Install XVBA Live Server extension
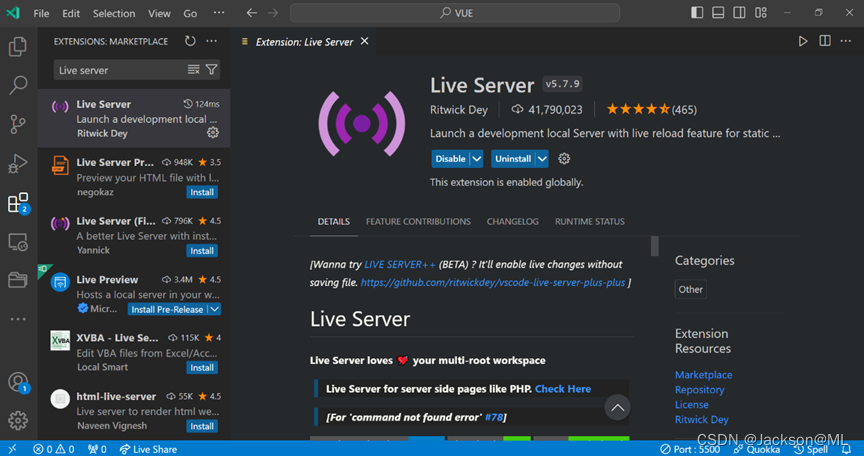Image resolution: width=864 pixels, height=456 pixels. click(x=202, y=367)
